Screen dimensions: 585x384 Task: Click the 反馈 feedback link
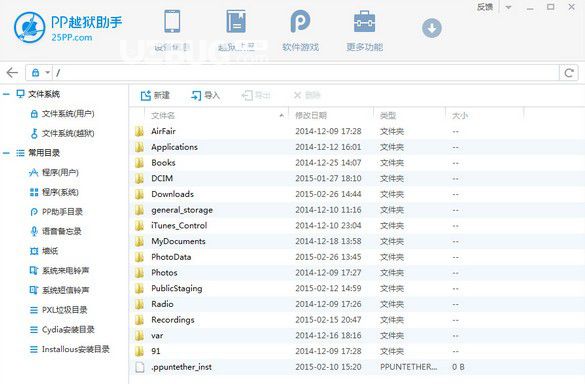485,7
